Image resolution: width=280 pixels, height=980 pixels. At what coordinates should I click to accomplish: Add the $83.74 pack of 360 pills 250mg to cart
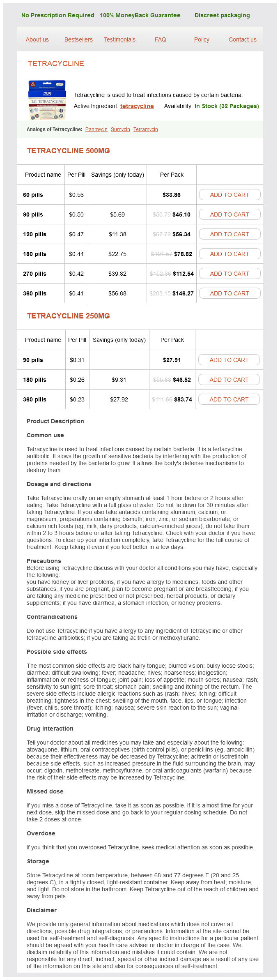coord(229,399)
